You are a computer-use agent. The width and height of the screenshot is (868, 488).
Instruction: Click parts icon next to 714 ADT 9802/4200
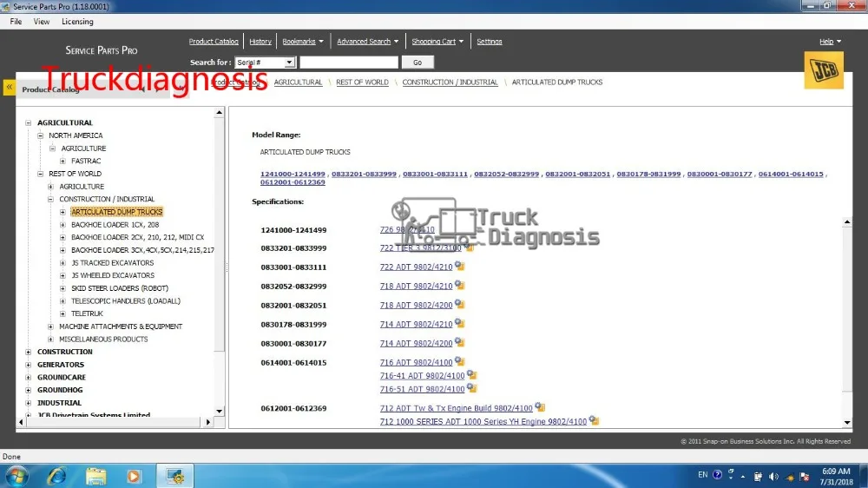coord(459,342)
